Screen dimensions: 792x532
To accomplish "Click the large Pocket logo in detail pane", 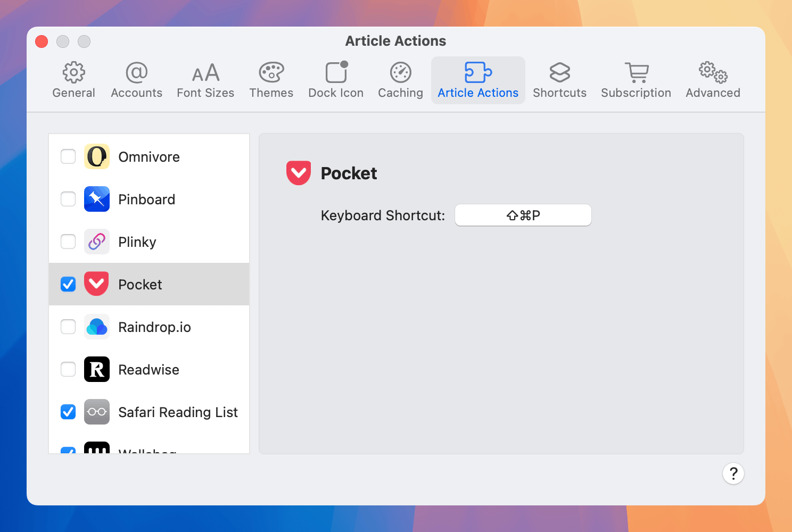I will [x=299, y=173].
